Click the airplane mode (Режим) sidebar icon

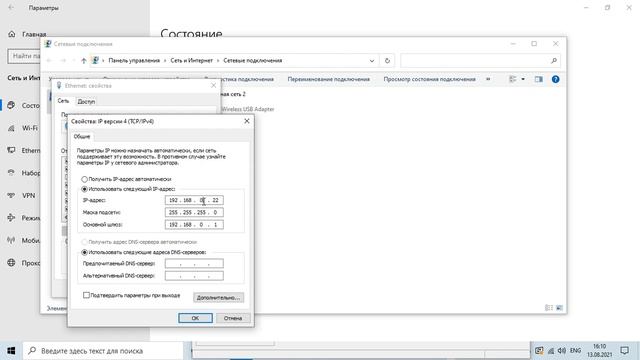tap(11, 218)
